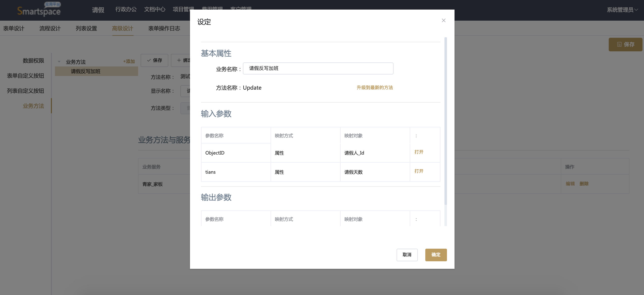This screenshot has width=644, height=295.
Task: Click 打开 in the ObjectID row
Action: 419,152
